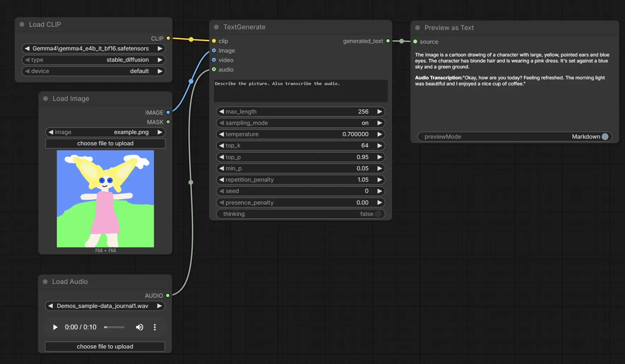Switch sampling_mode with right arrow
Screen dimensions: 625x364
380,123
